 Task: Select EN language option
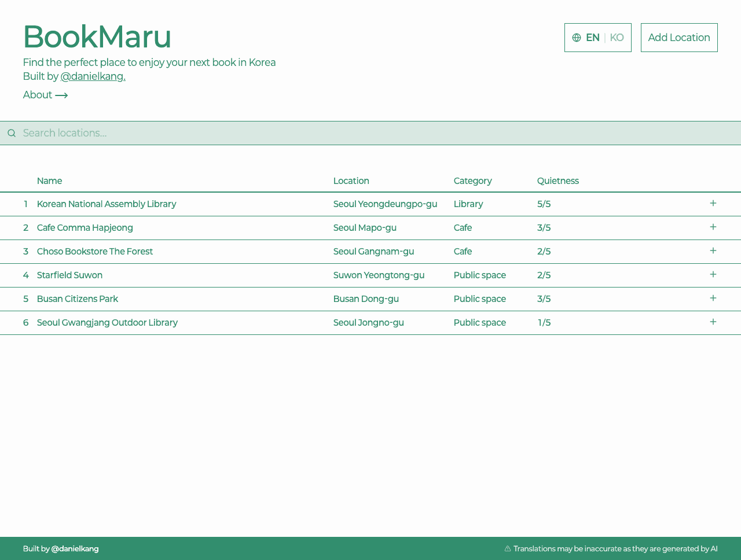coord(592,38)
